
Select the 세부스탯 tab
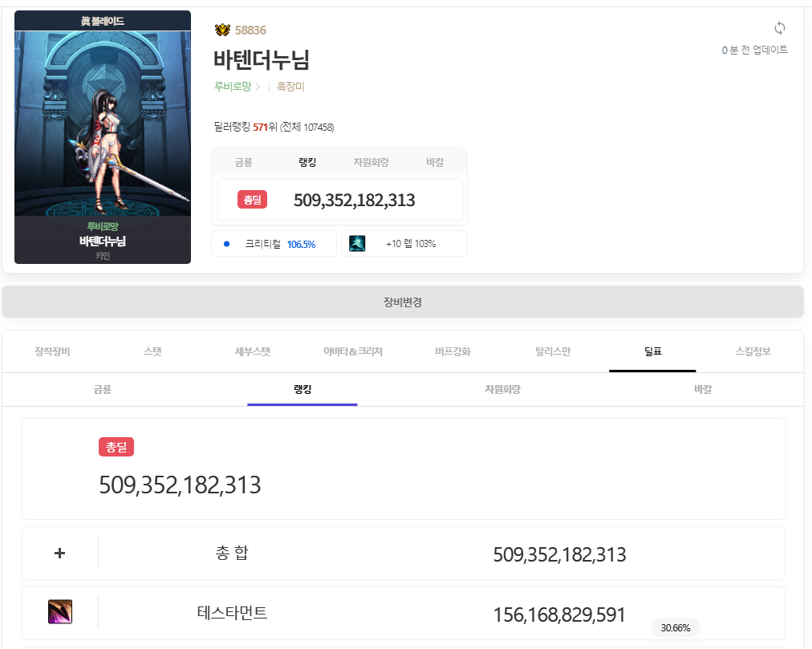(252, 351)
